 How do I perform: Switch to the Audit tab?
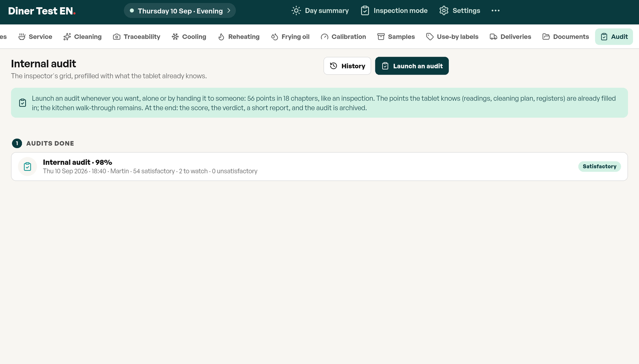click(614, 37)
